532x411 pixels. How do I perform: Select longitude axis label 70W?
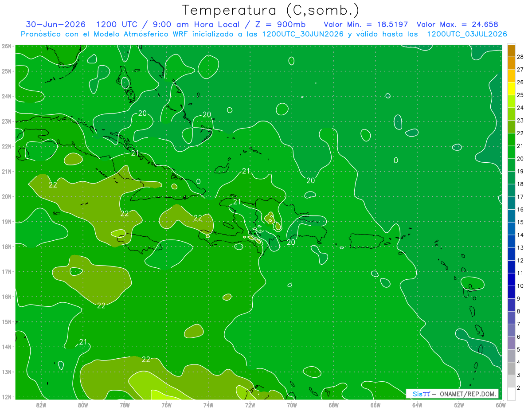[292, 405]
